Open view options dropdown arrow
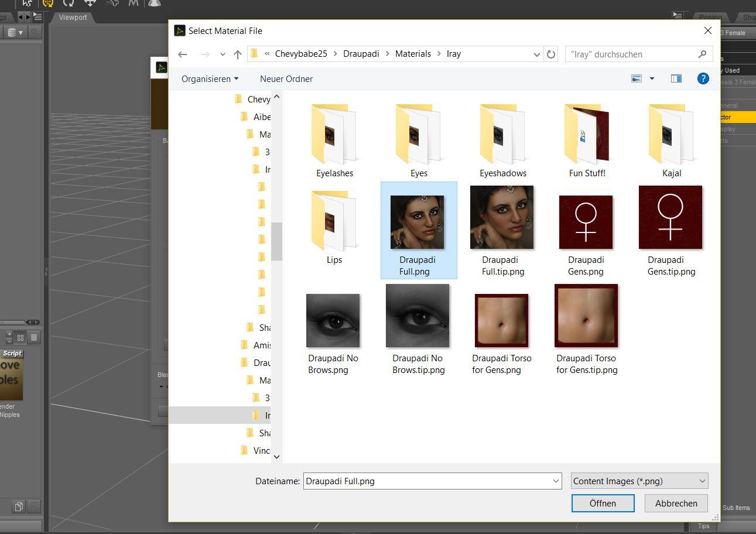This screenshot has height=534, width=756. tap(652, 78)
